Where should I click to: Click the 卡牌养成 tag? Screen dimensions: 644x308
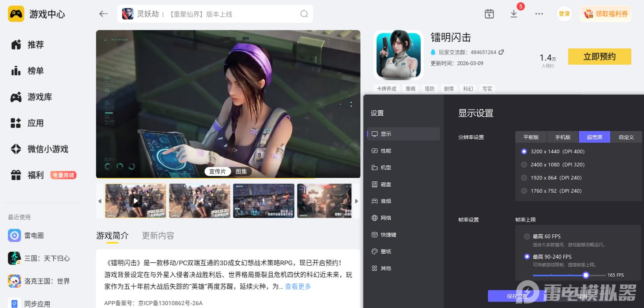click(386, 89)
